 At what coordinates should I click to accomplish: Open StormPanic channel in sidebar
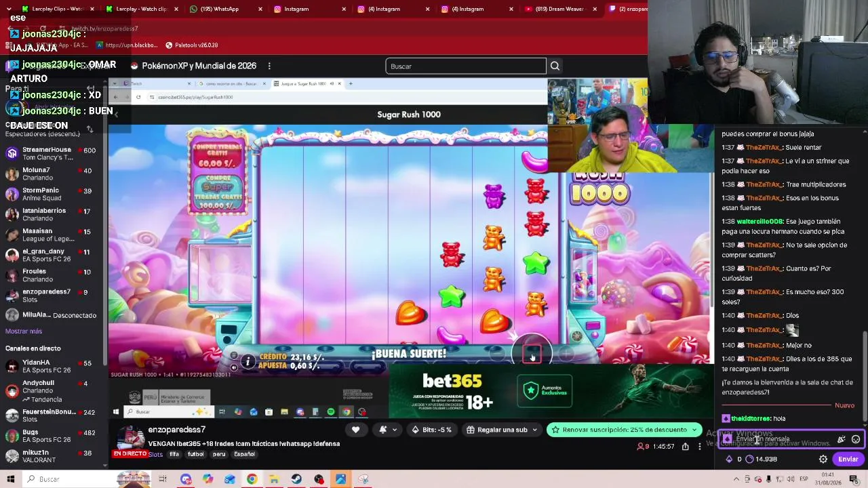(x=53, y=194)
